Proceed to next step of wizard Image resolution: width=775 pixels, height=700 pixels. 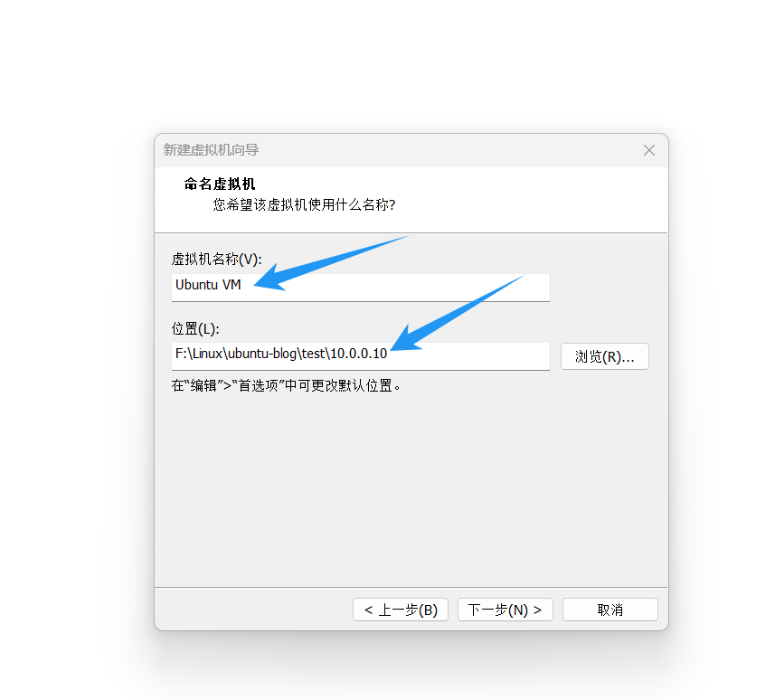pyautogui.click(x=505, y=609)
